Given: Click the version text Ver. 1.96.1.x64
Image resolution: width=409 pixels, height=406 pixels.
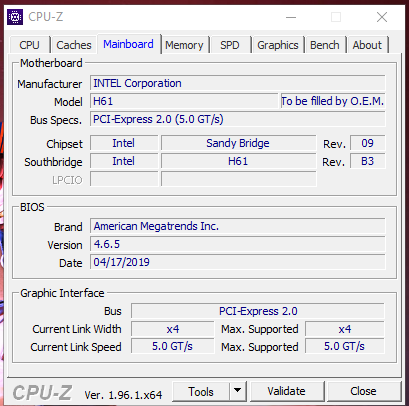Looking at the screenshot, I should pos(123,395).
